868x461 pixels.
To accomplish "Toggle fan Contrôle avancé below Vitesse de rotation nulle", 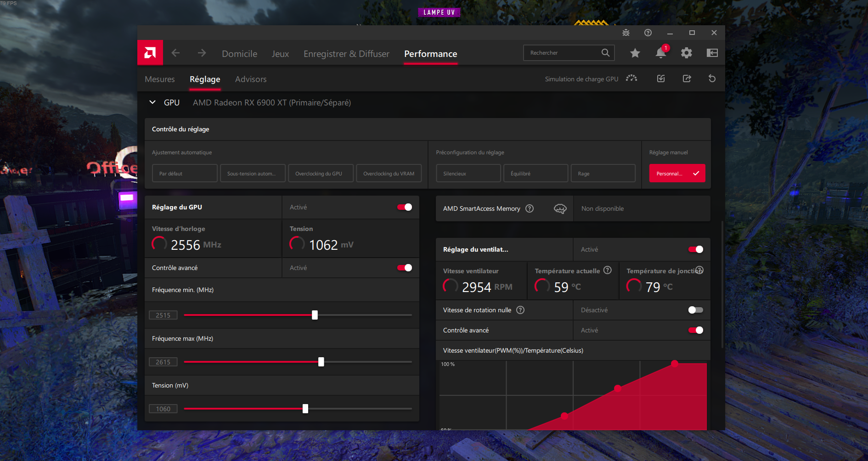I will (x=696, y=330).
